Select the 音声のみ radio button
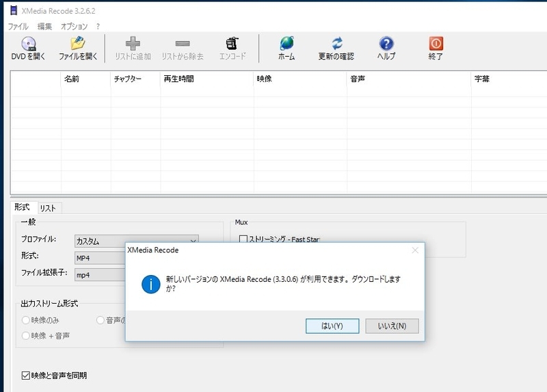 (101, 320)
